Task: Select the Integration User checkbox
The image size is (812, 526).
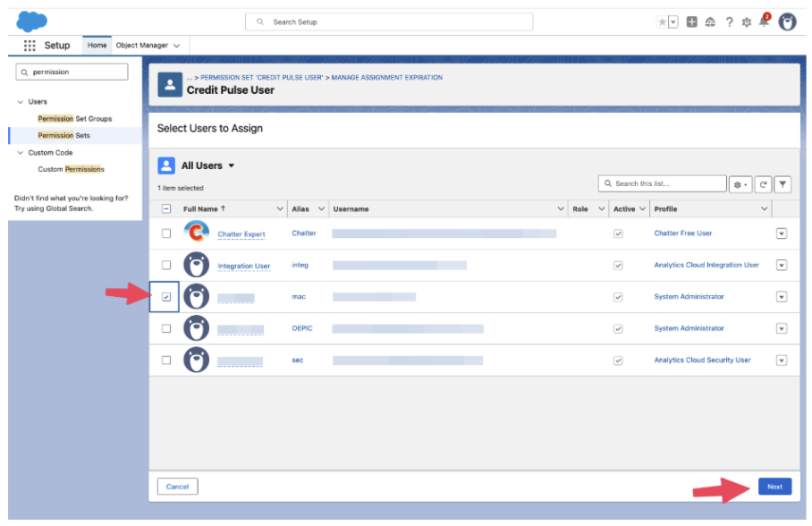Action: (x=166, y=266)
